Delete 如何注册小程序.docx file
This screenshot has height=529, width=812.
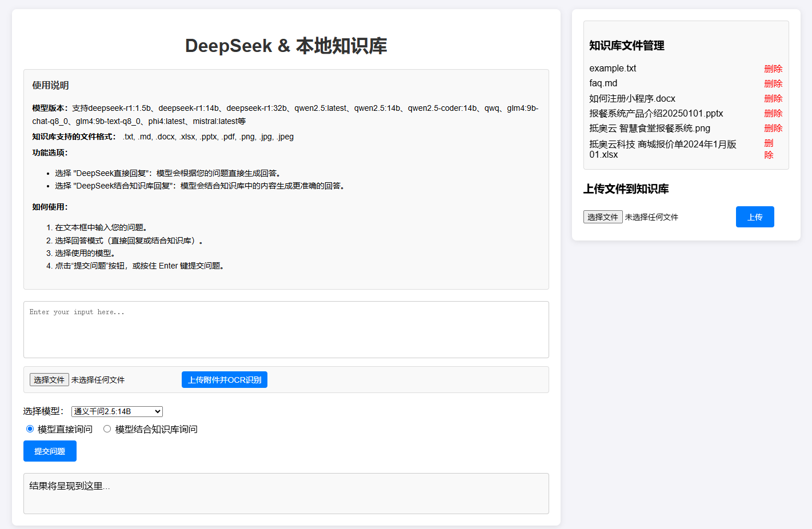coord(773,98)
